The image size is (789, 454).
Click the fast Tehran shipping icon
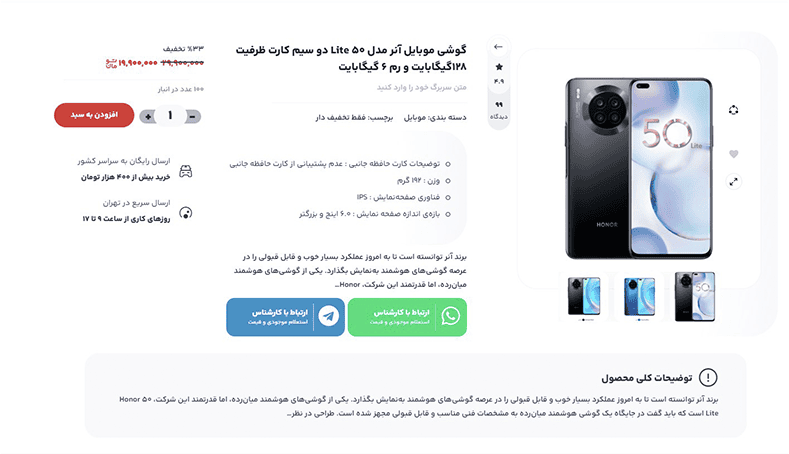[x=186, y=213]
